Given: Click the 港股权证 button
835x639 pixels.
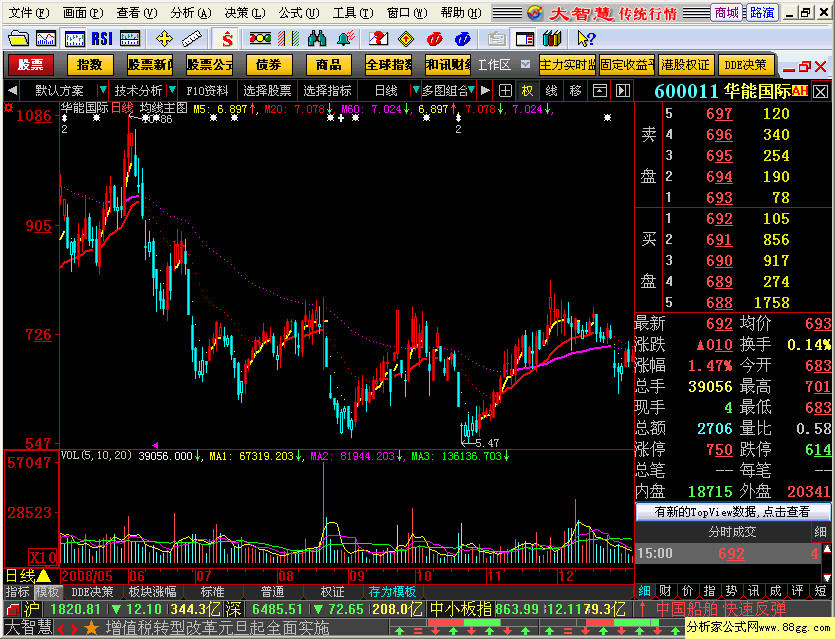Looking at the screenshot, I should [685, 65].
